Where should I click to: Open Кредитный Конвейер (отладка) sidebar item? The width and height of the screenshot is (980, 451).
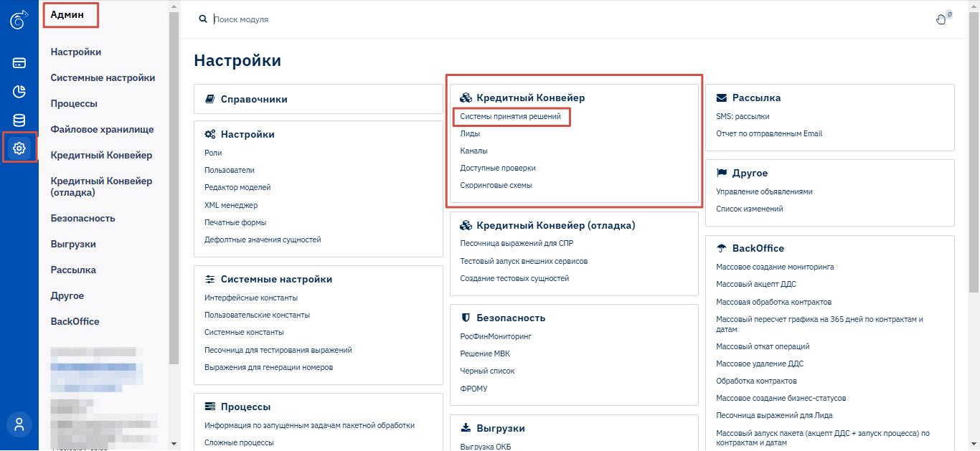101,186
